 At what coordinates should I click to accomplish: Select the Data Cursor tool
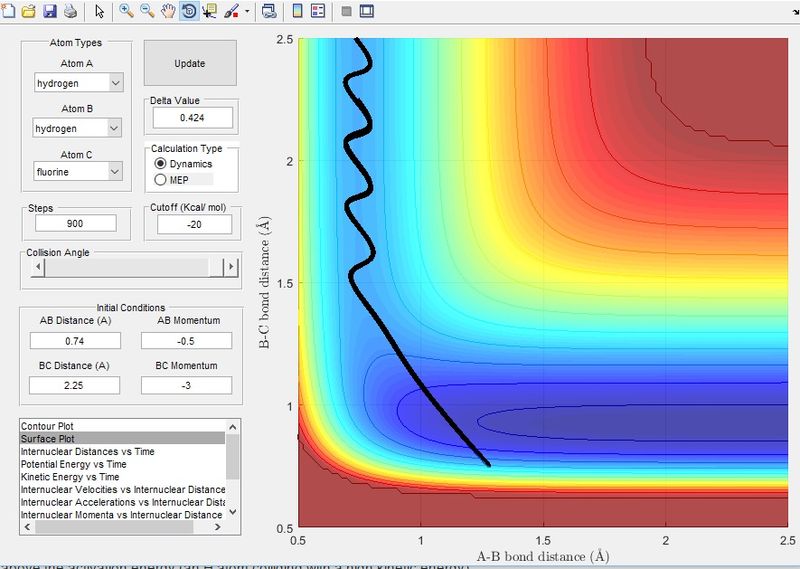click(209, 11)
